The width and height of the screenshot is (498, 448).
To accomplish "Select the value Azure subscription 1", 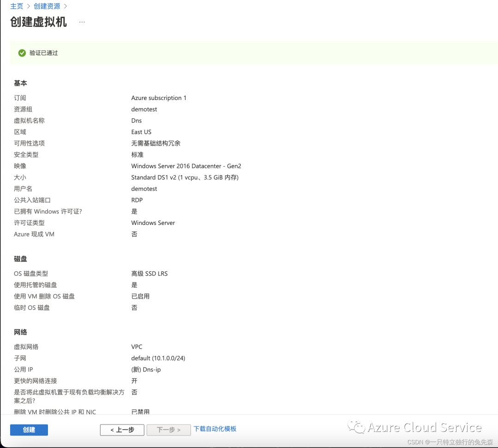I will (159, 98).
